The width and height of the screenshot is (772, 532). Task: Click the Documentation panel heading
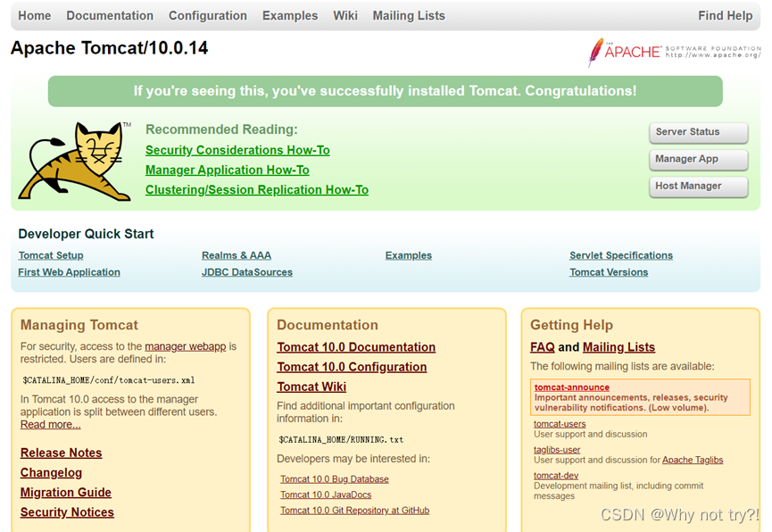click(328, 325)
